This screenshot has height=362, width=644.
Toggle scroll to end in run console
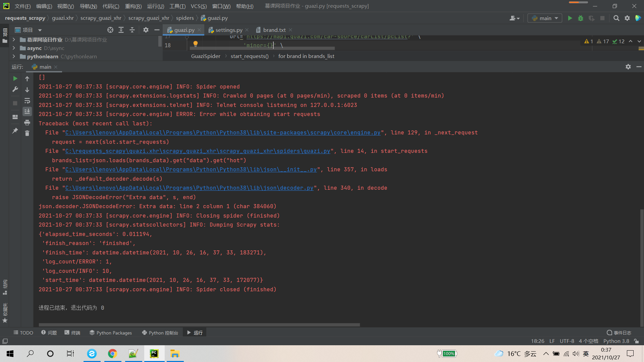[27, 111]
